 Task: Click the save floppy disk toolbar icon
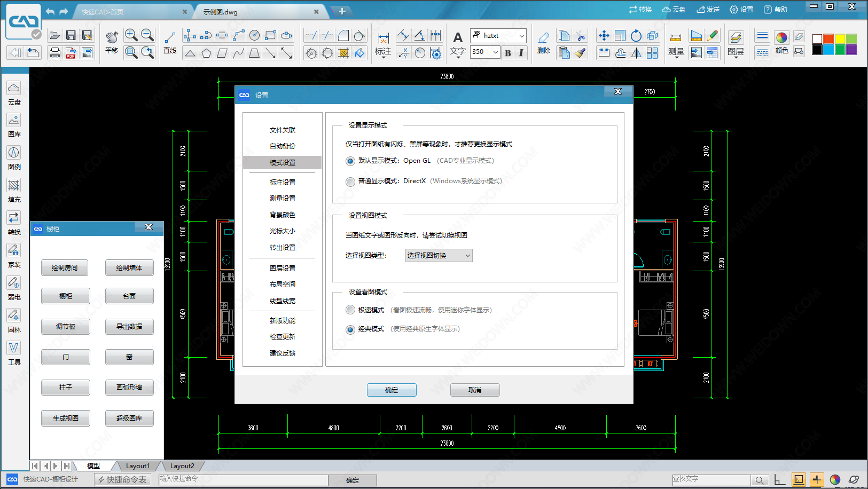71,36
